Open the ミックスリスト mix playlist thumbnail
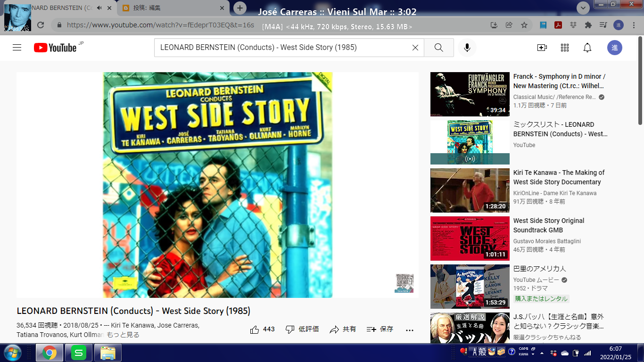 [x=470, y=142]
